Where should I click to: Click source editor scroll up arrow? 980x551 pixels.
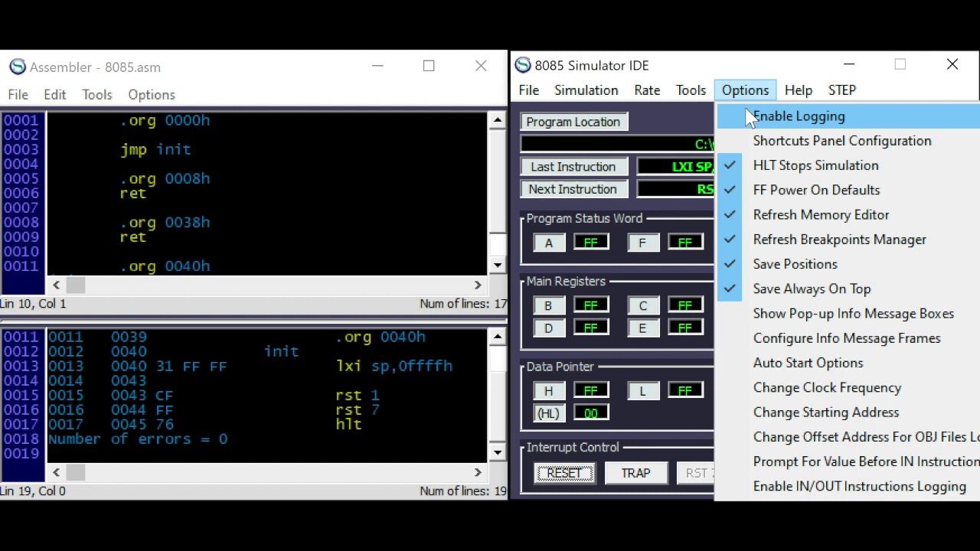[x=498, y=120]
